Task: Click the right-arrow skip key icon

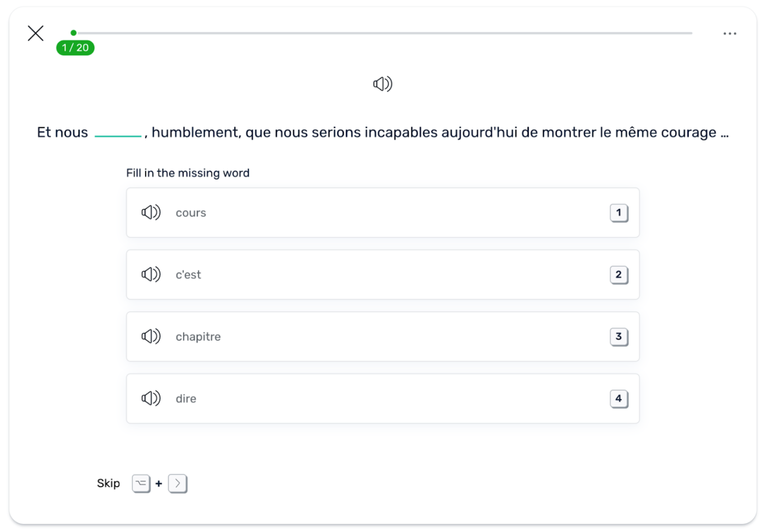Action: point(177,484)
